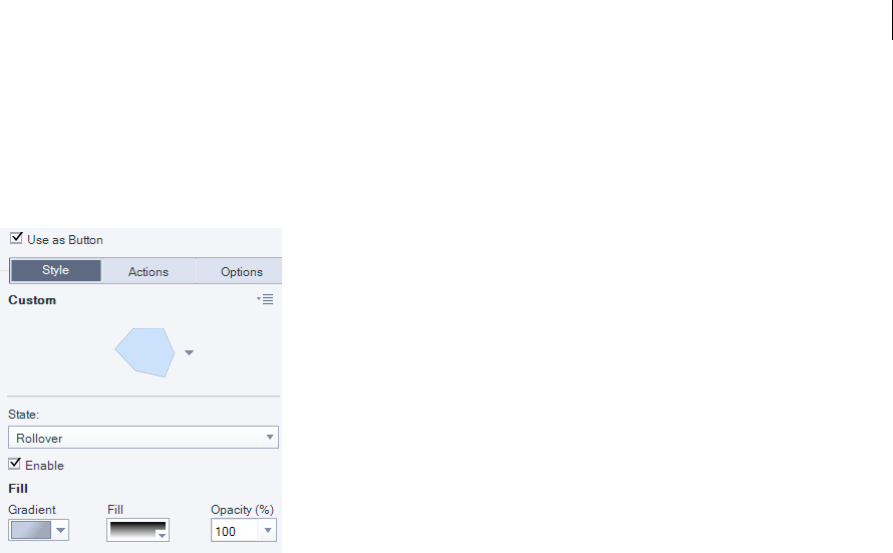Click the small arrow on Fill swatch

click(162, 535)
